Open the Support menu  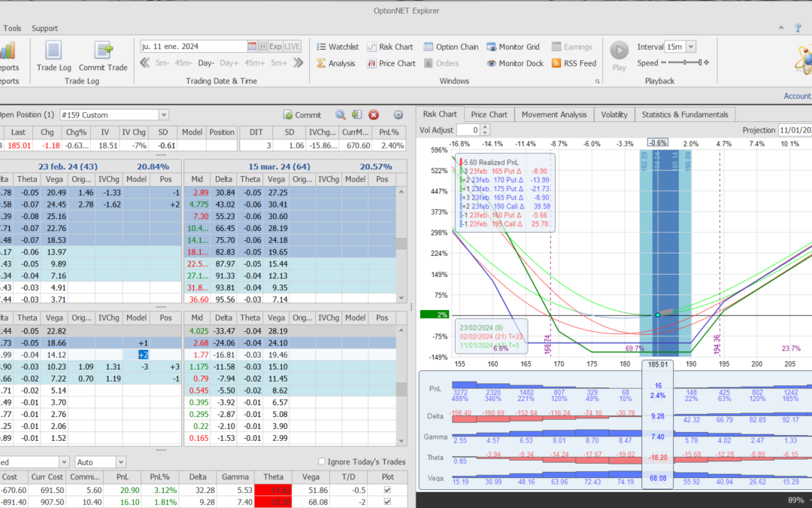click(x=44, y=28)
